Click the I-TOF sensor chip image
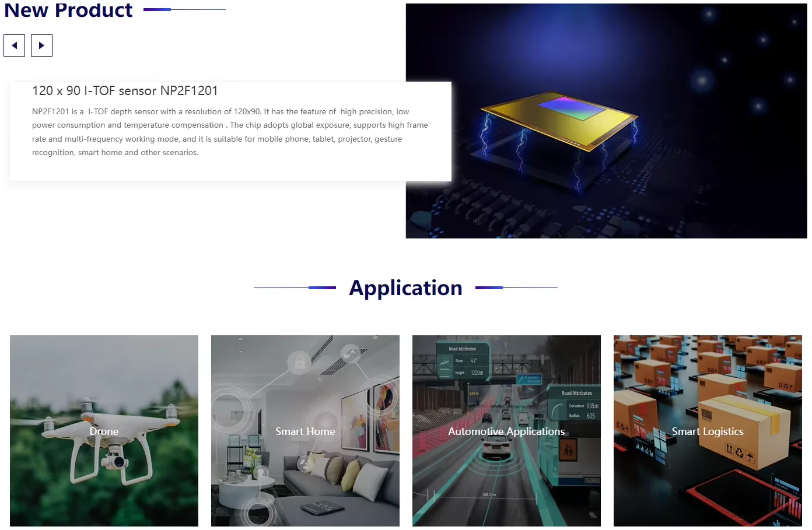The image size is (812, 530). (606, 121)
